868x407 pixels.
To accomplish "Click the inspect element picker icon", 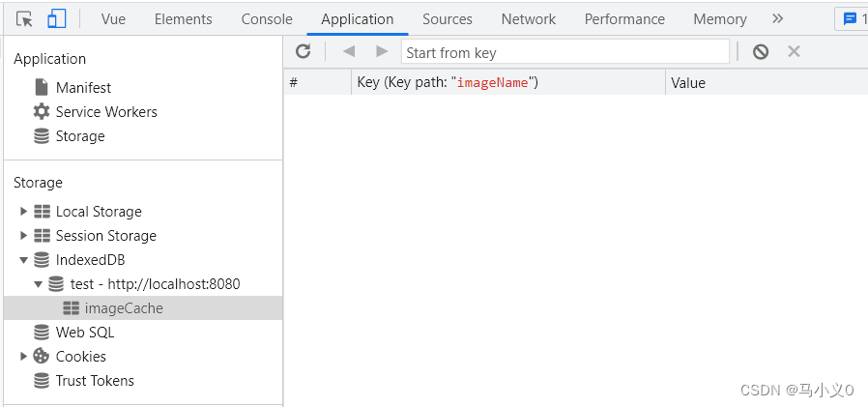I will pos(24,18).
